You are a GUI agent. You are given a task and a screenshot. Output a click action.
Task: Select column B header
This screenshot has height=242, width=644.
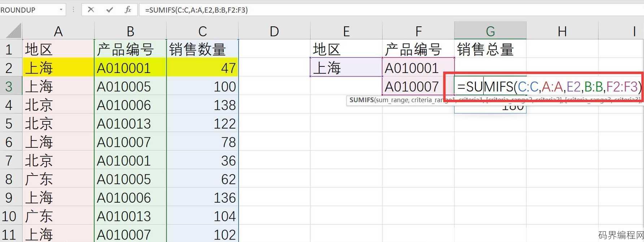[x=130, y=31]
